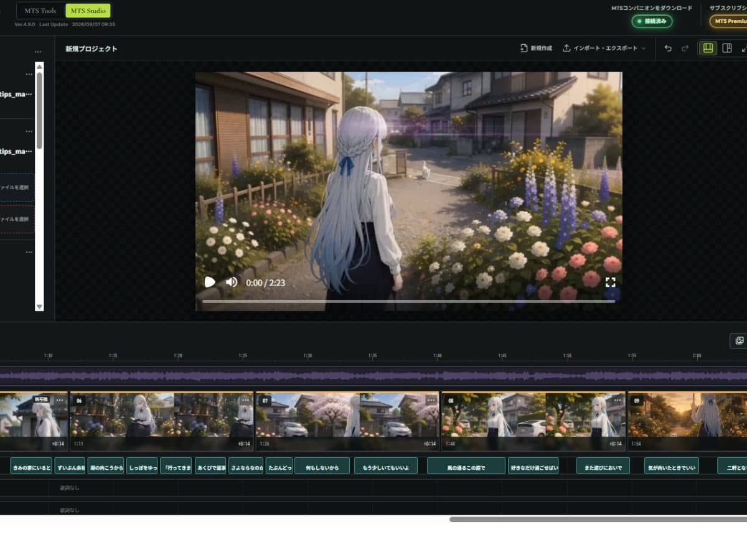Click the 接続済み connection status button
The width and height of the screenshot is (747, 560).
coord(652,21)
